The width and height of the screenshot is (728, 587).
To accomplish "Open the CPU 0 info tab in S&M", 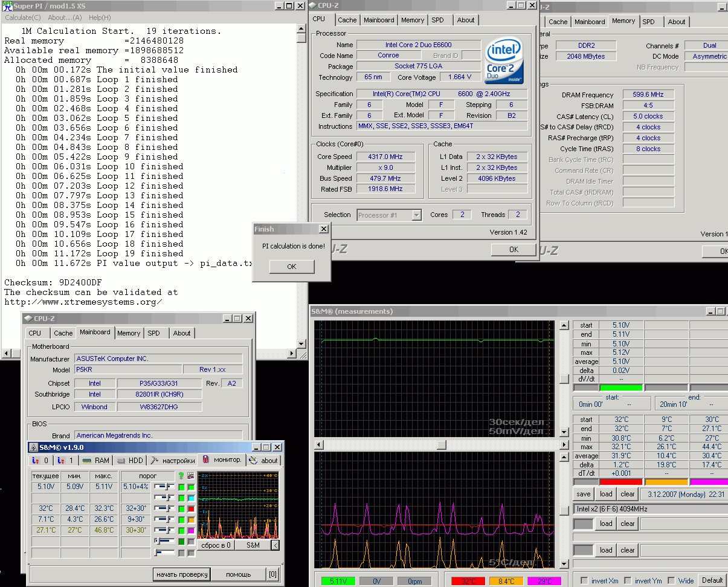I will [x=42, y=460].
